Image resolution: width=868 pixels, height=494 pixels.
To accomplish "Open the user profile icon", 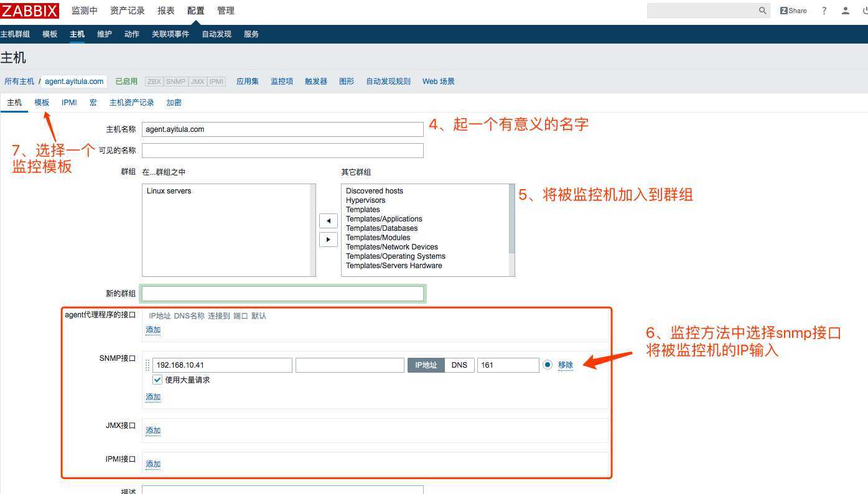I will [846, 11].
